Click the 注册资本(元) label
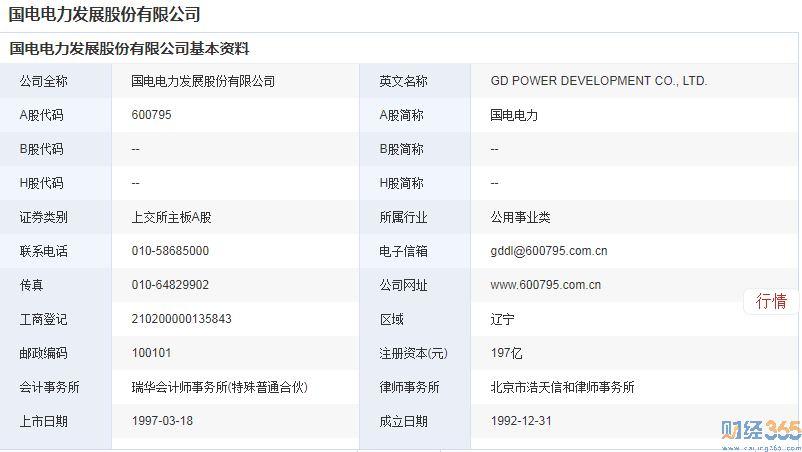The width and height of the screenshot is (802, 452). (413, 353)
